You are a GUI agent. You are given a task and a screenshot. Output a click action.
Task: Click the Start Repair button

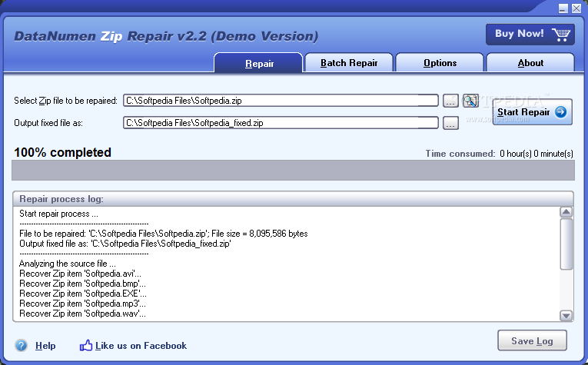(x=532, y=111)
